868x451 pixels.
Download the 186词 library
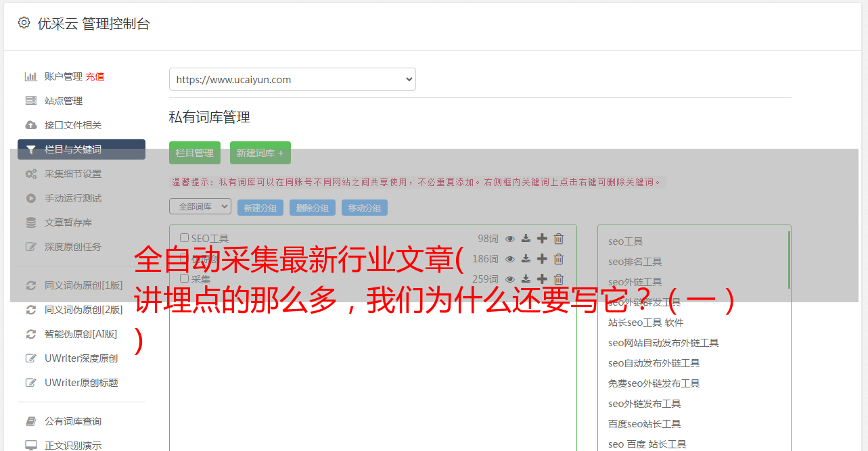(x=526, y=259)
